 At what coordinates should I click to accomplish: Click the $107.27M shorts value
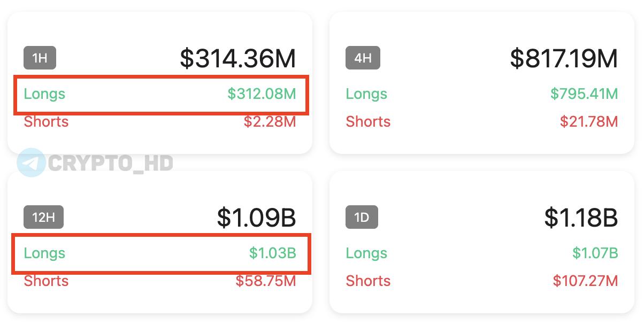point(585,281)
